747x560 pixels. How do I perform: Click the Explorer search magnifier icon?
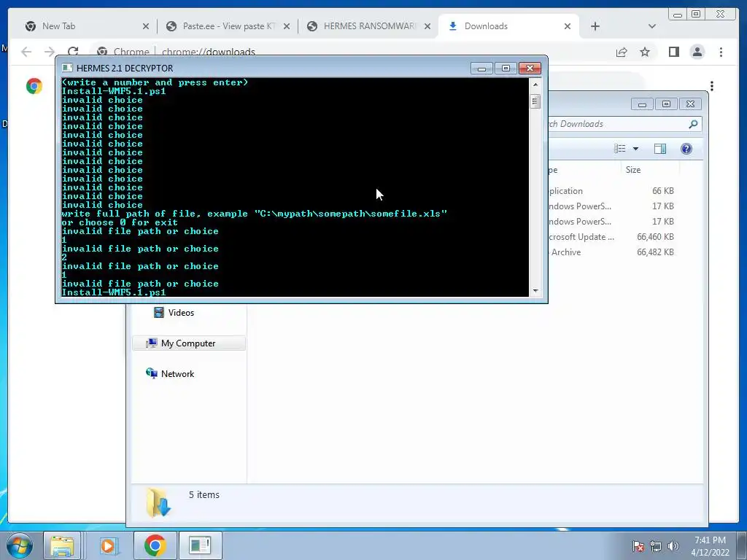(x=693, y=124)
